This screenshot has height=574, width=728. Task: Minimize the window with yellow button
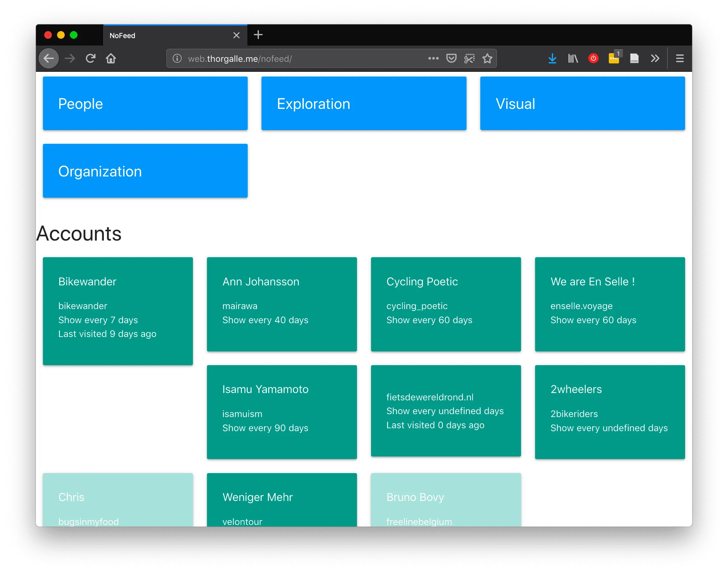point(61,35)
